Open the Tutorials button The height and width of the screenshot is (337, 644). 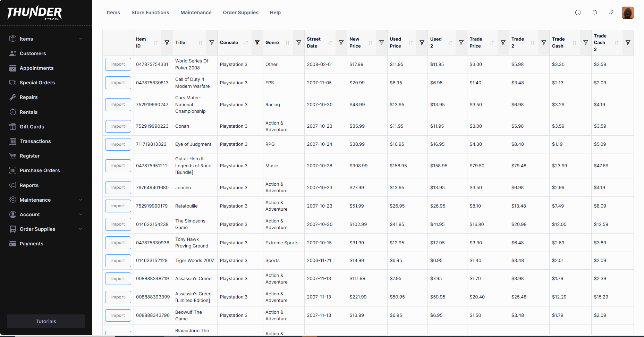click(46, 321)
